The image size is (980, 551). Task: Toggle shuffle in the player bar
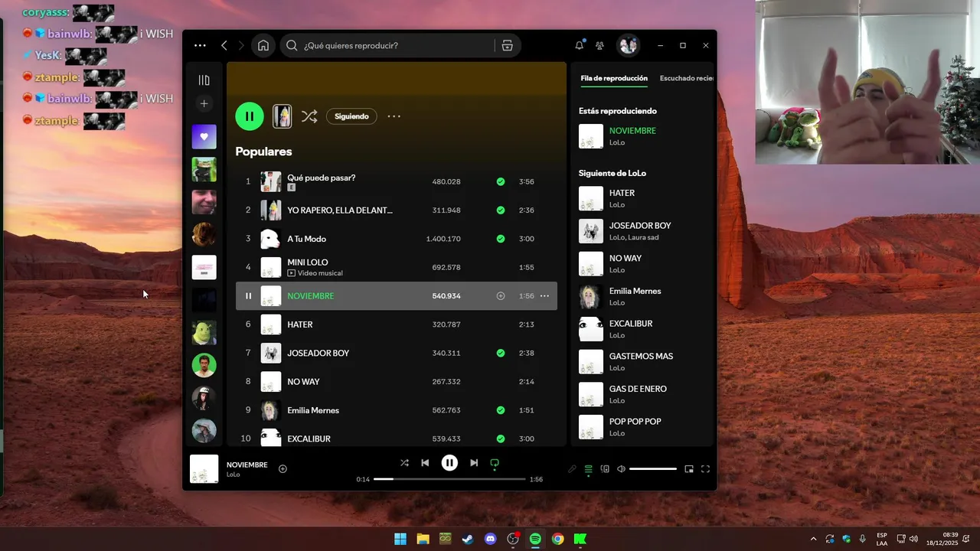pyautogui.click(x=404, y=463)
